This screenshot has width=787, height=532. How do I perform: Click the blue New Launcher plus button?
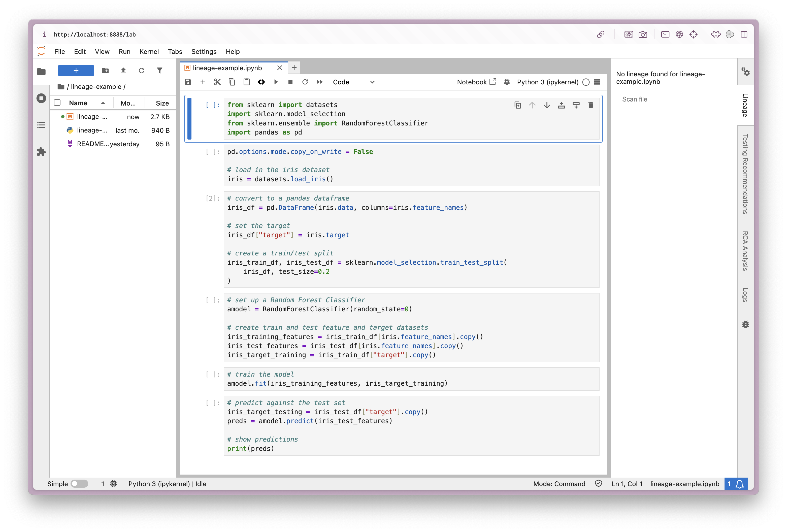pyautogui.click(x=76, y=71)
